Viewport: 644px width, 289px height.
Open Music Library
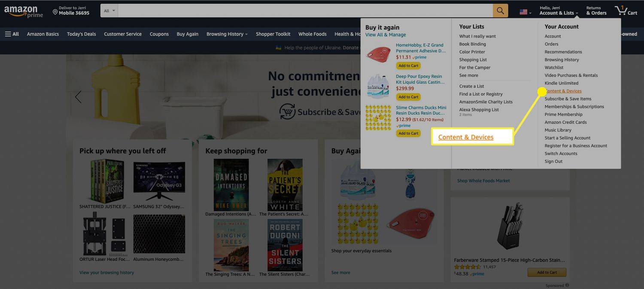[558, 130]
